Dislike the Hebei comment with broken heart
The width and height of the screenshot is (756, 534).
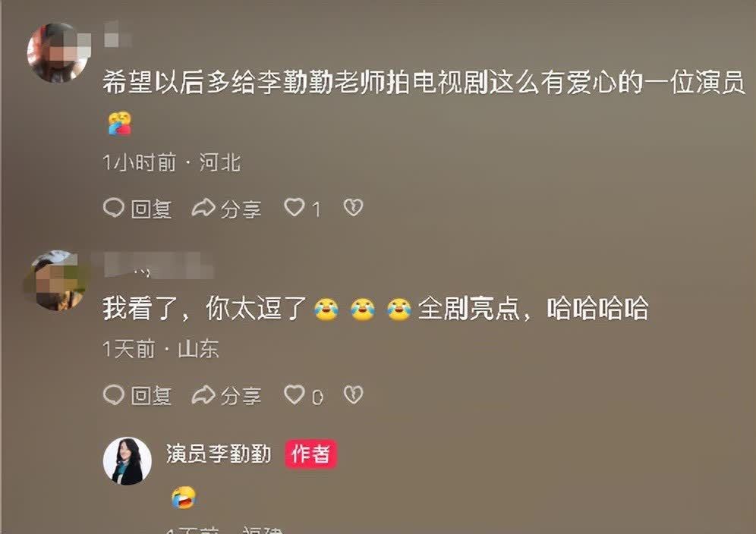353,208
